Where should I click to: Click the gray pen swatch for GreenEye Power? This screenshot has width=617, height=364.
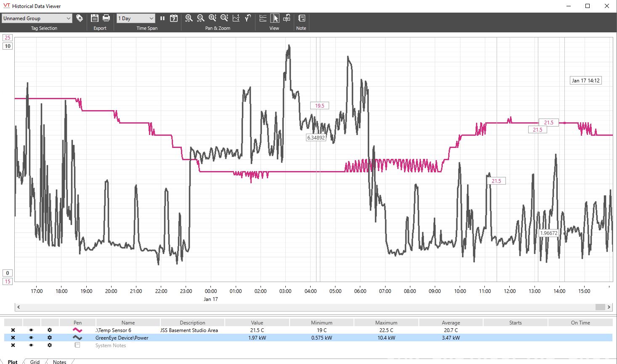click(x=77, y=338)
